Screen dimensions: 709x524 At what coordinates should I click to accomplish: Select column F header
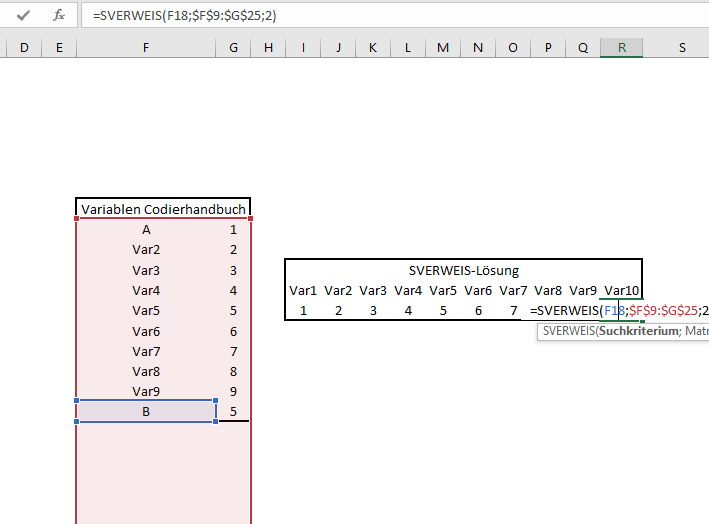point(146,47)
